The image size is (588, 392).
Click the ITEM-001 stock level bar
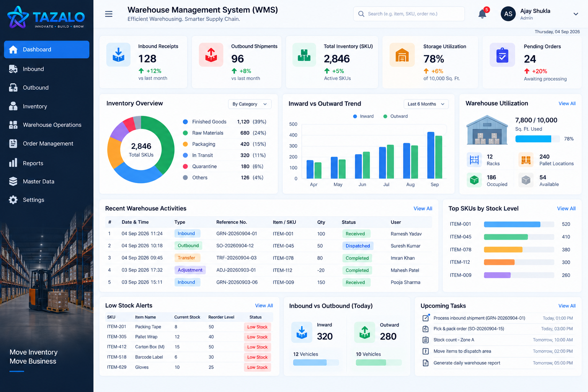click(x=519, y=224)
